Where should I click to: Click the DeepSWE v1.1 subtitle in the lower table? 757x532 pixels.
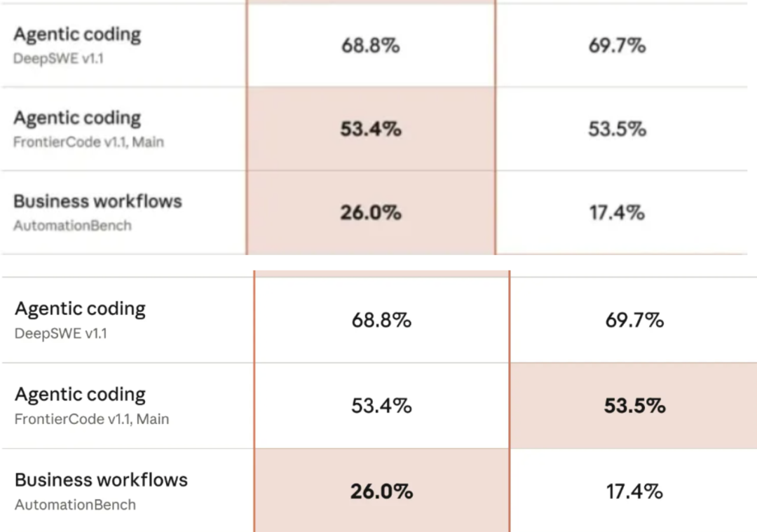point(61,334)
